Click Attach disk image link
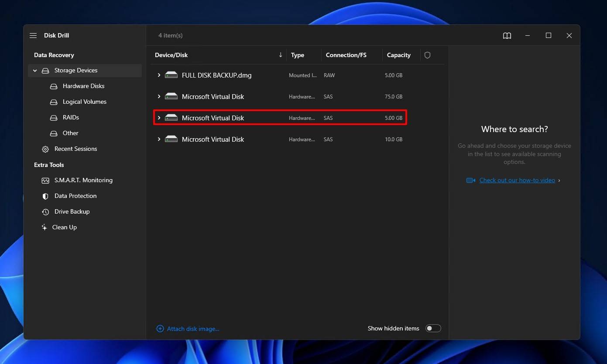Viewport: 607px width, 364px height. point(193,329)
